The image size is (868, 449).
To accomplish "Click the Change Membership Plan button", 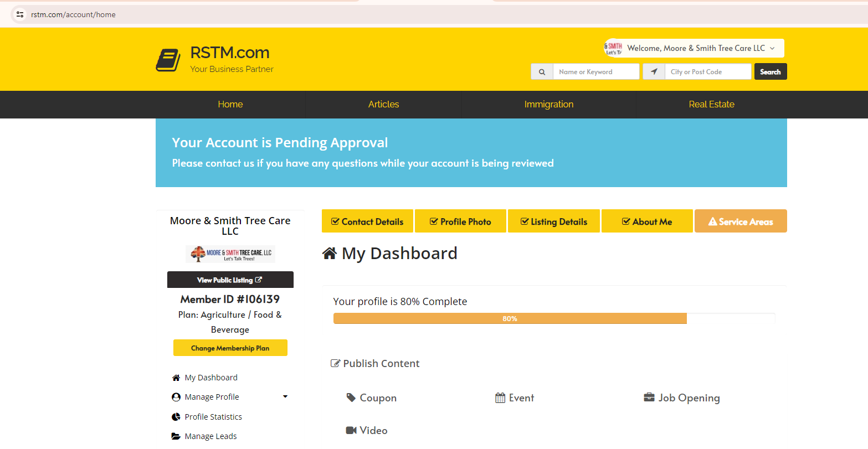I will (230, 348).
